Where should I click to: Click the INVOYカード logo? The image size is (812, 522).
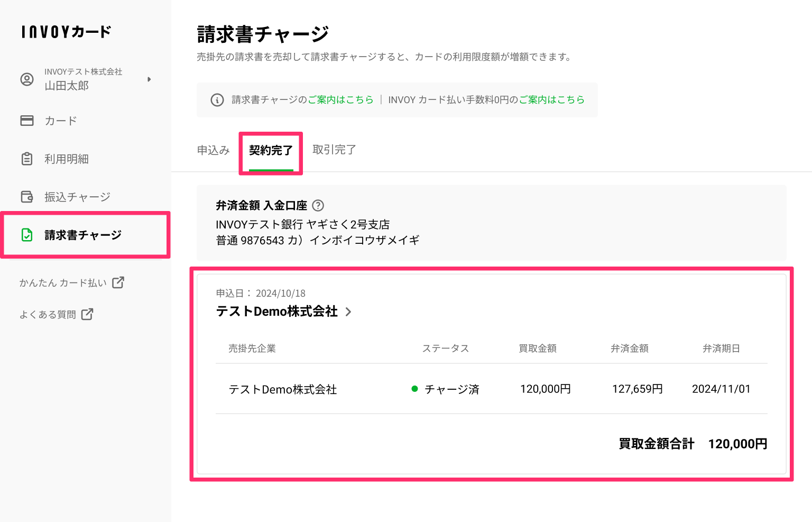66,32
